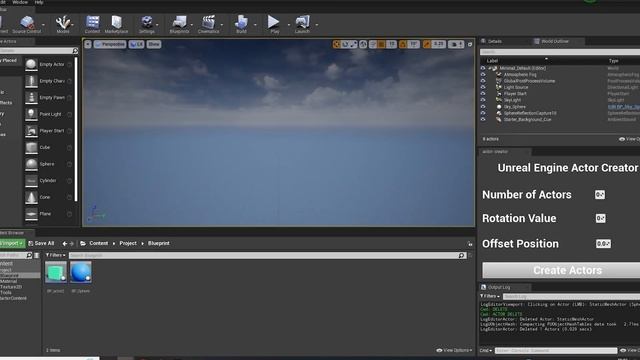Open the viewport options dropdown arrow
Screen dimensions: 640x360
[x=88, y=44]
